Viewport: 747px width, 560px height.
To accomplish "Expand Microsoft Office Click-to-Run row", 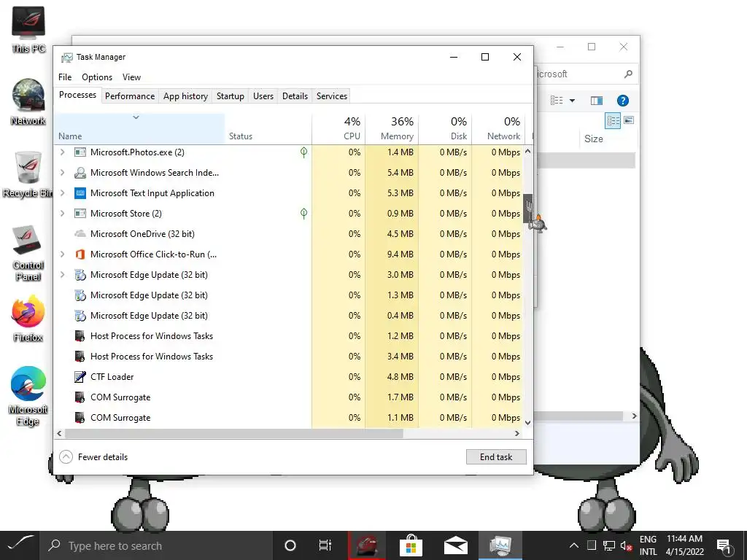I will [x=63, y=254].
